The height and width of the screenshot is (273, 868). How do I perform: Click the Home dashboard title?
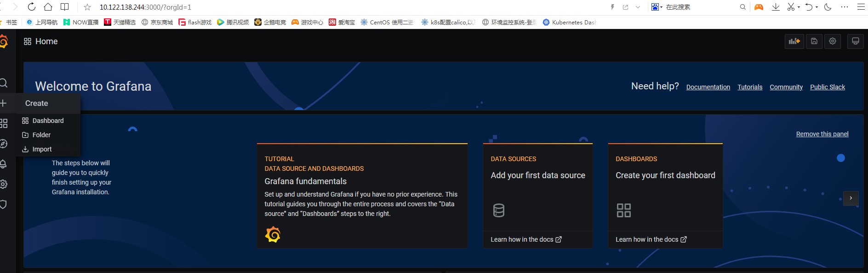46,41
